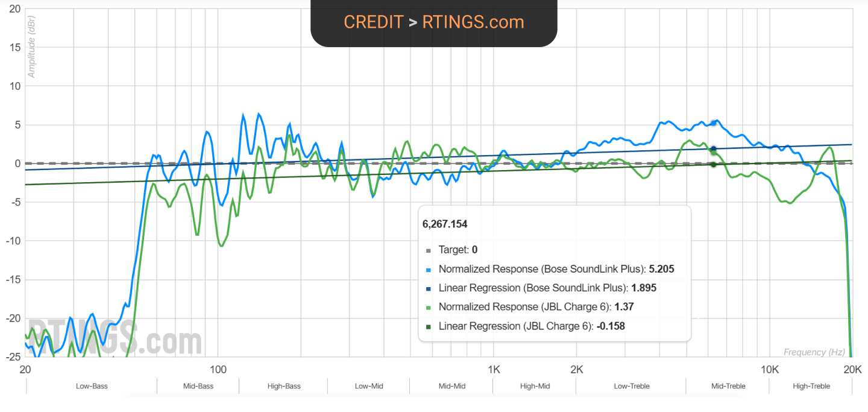Click the gray Target swatch in tooltip

pos(429,250)
